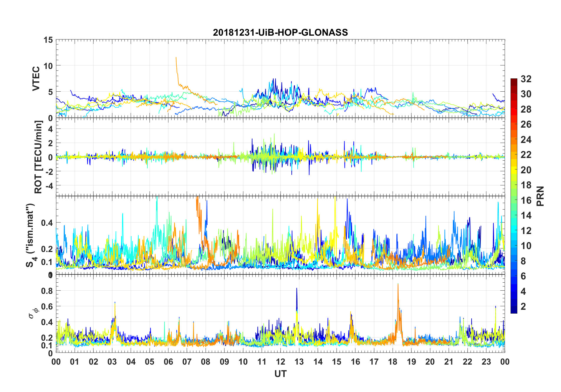The height and width of the screenshot is (392, 561).
Task: Select the 05 hour tick on UT axis
Action: click(x=150, y=362)
